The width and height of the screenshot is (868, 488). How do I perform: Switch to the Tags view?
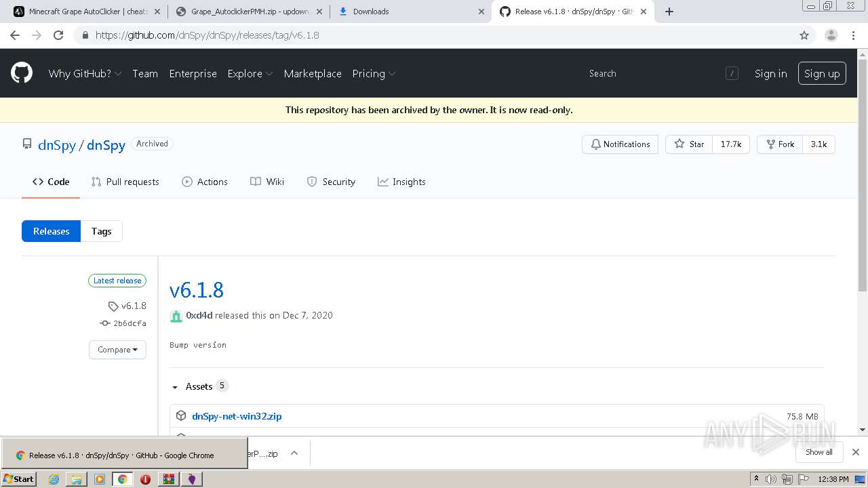point(102,231)
